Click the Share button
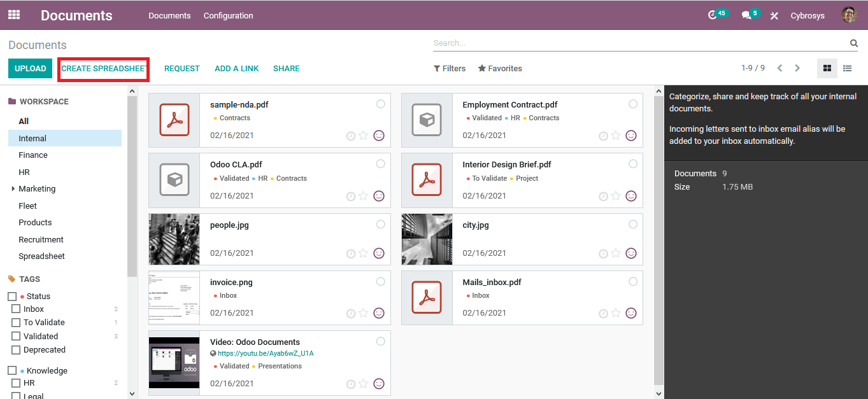 (x=287, y=68)
